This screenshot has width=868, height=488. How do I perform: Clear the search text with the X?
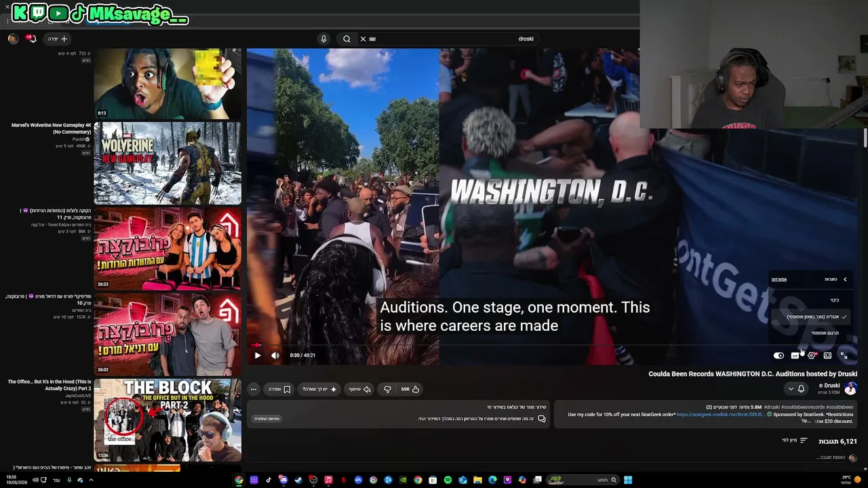tap(363, 39)
